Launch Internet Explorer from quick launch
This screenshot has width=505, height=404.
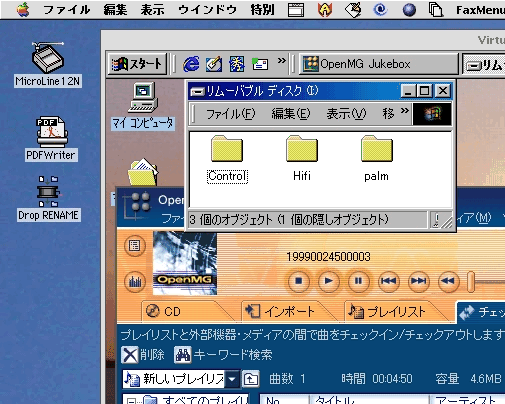(191, 64)
